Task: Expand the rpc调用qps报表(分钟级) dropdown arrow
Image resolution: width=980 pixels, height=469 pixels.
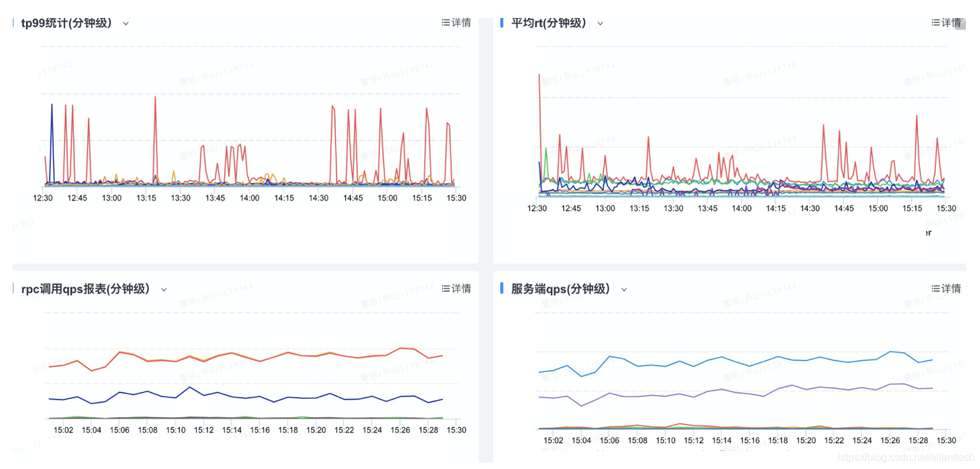Action: (x=164, y=290)
